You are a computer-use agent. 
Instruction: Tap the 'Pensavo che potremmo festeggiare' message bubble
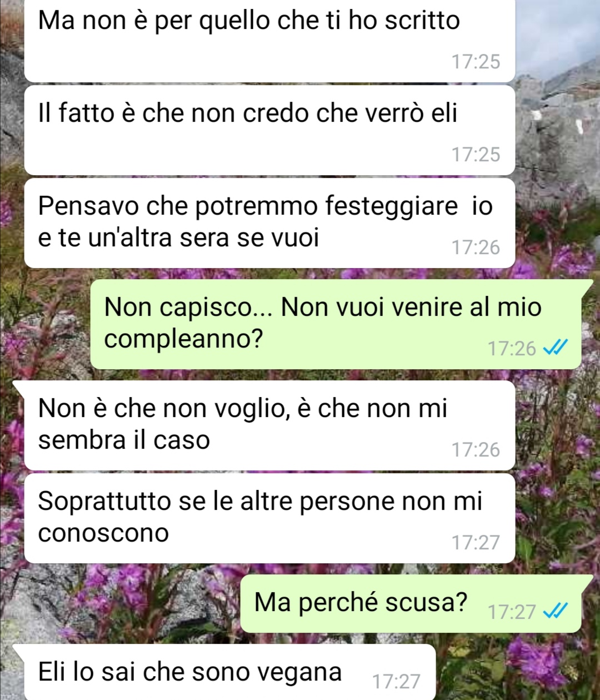click(x=269, y=223)
